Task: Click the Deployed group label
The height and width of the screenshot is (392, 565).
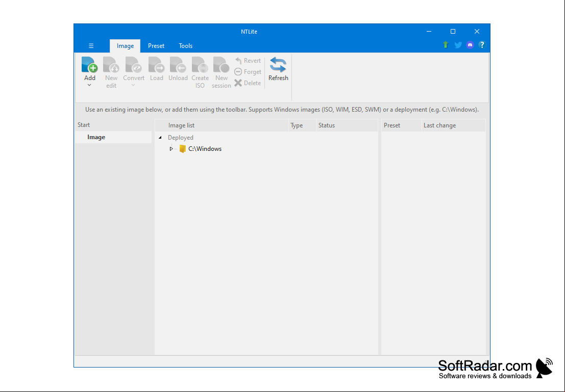Action: [181, 138]
